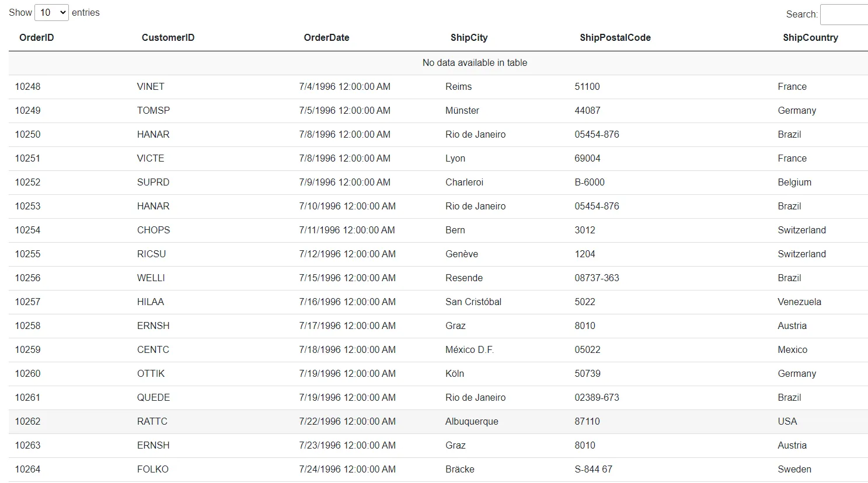Select the Belgium ship country cell
This screenshot has width=868, height=483.
click(x=794, y=183)
